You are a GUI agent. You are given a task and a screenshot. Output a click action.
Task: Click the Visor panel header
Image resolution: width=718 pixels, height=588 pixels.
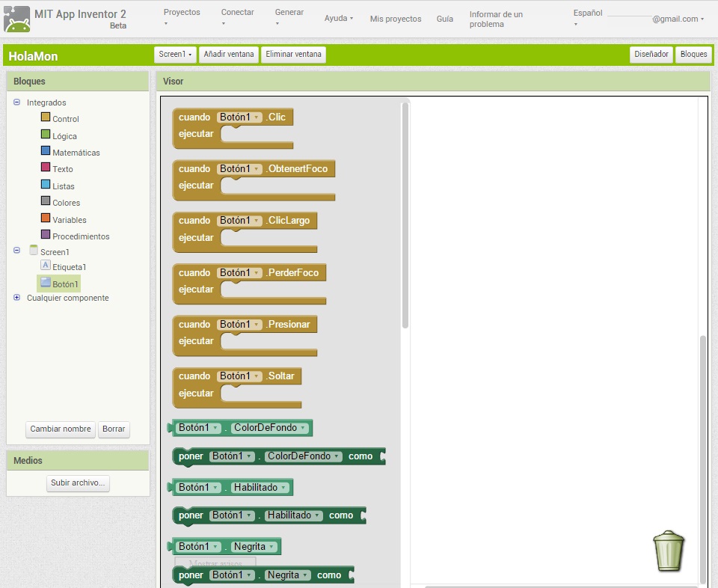pyautogui.click(x=433, y=81)
